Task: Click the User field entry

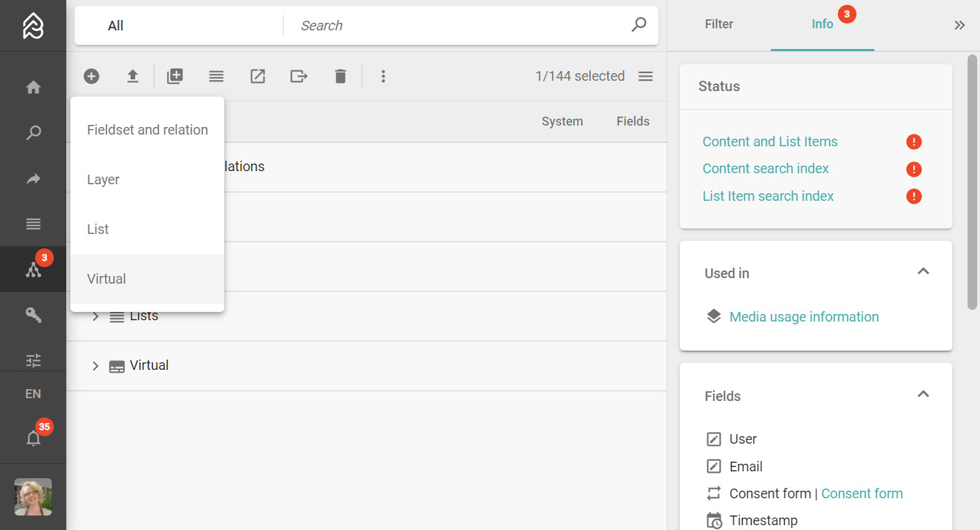Action: click(x=743, y=439)
